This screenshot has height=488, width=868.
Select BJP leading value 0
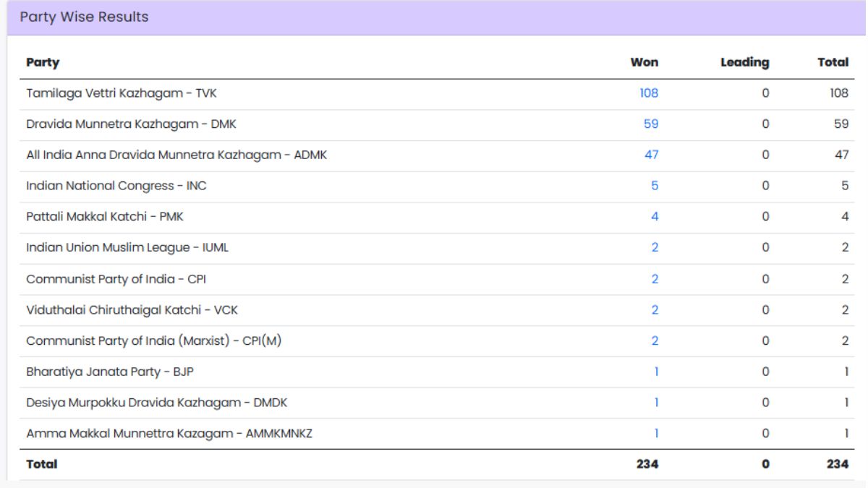(x=765, y=372)
